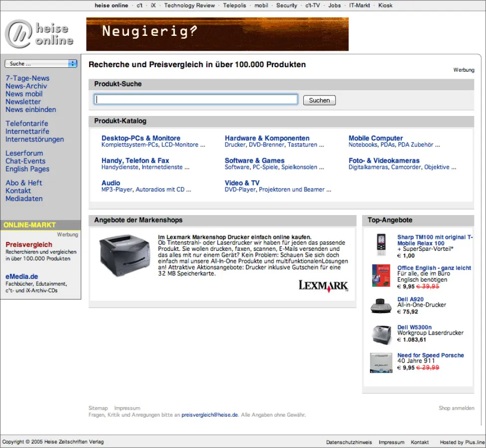Open Mediadaten link

coord(24,199)
